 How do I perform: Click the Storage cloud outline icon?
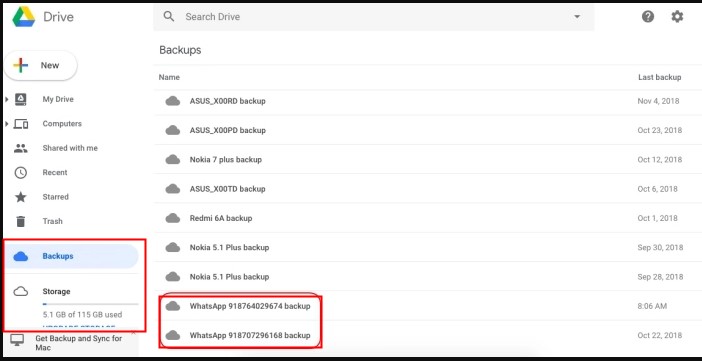point(21,292)
